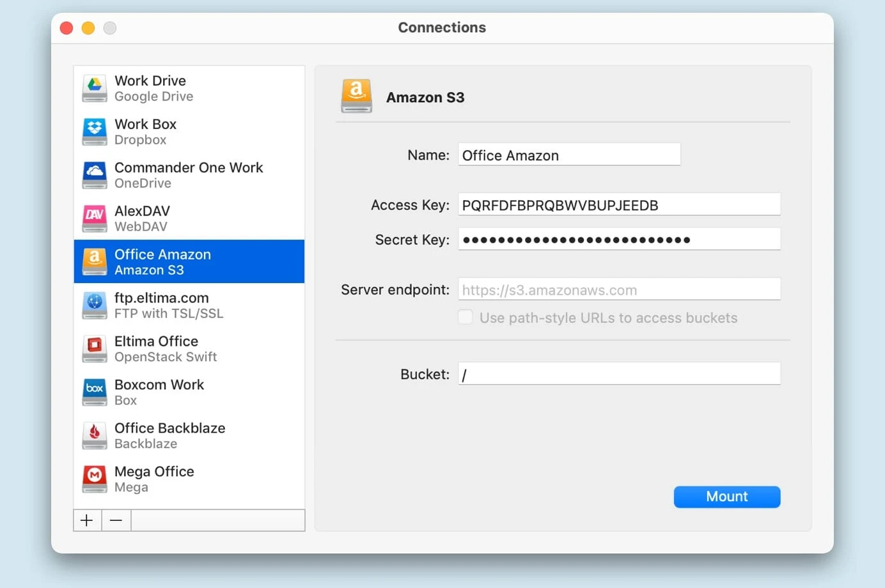Click the Secret Key password field
Screen dimensions: 885x588
click(618, 240)
